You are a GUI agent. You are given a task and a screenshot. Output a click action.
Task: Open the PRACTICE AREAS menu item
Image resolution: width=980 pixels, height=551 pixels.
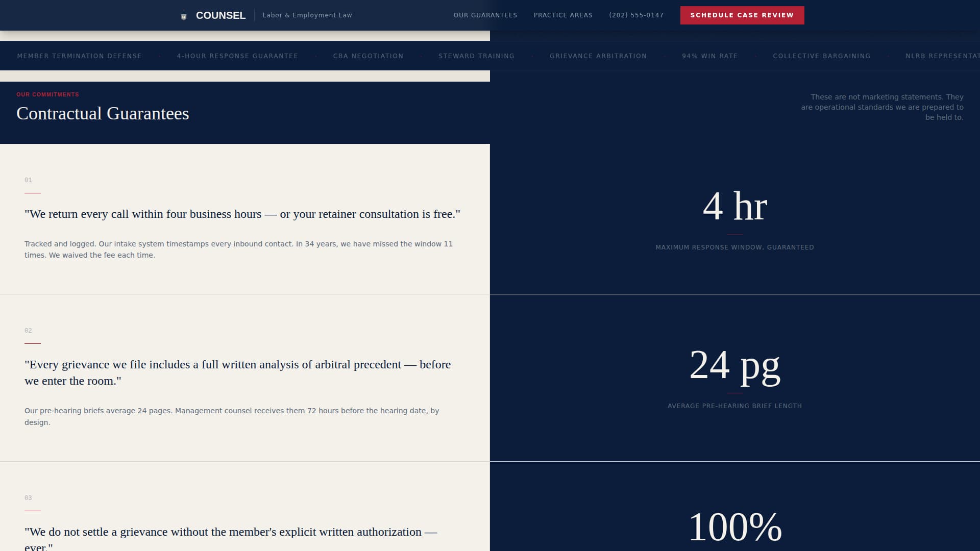pos(562,15)
